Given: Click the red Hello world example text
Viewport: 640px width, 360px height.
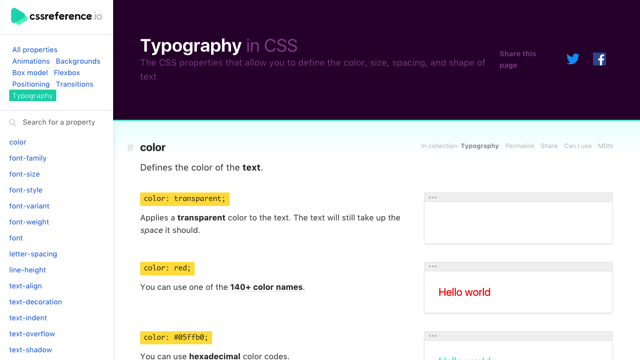Looking at the screenshot, I should click(x=464, y=292).
